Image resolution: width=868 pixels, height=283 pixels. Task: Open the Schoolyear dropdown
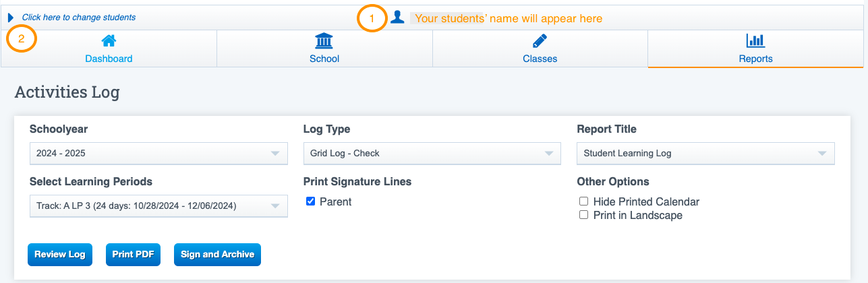158,154
